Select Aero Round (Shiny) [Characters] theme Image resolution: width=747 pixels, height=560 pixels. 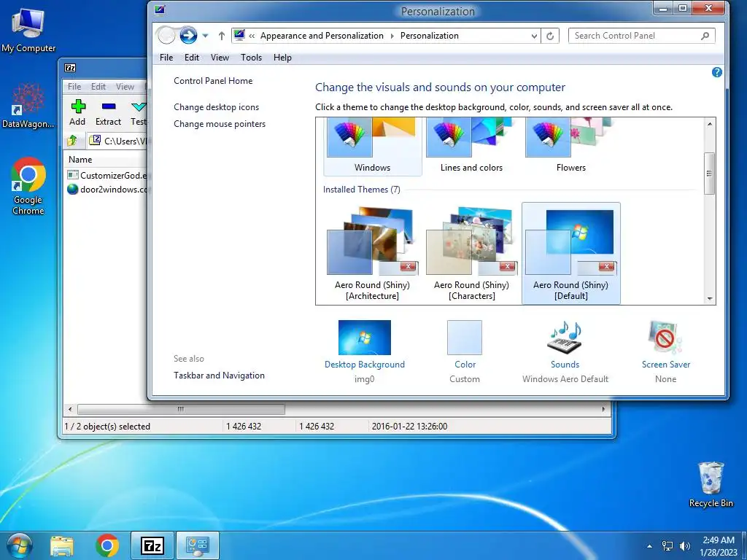(471, 253)
